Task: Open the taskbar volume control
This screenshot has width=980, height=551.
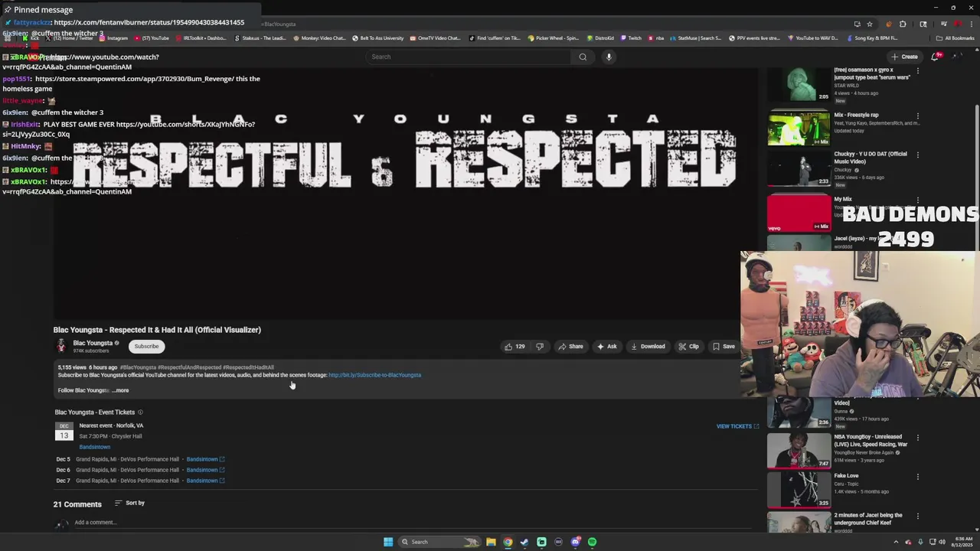Action: coord(942,542)
